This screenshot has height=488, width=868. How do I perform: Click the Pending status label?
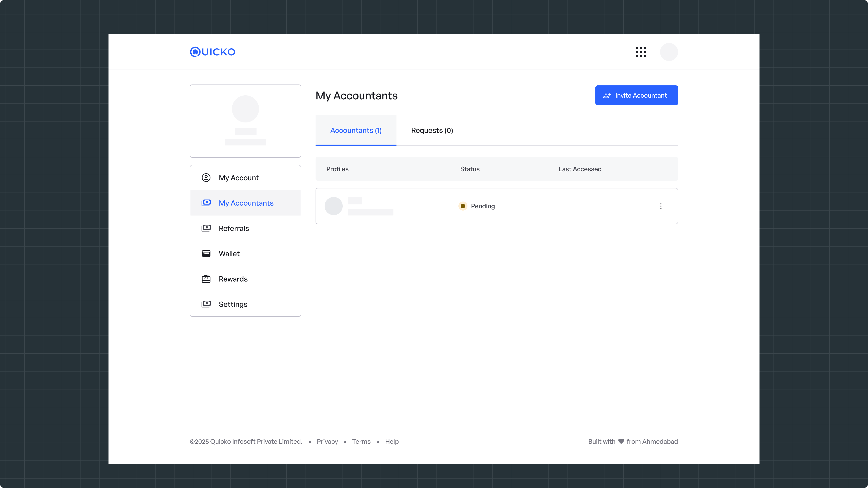483,206
